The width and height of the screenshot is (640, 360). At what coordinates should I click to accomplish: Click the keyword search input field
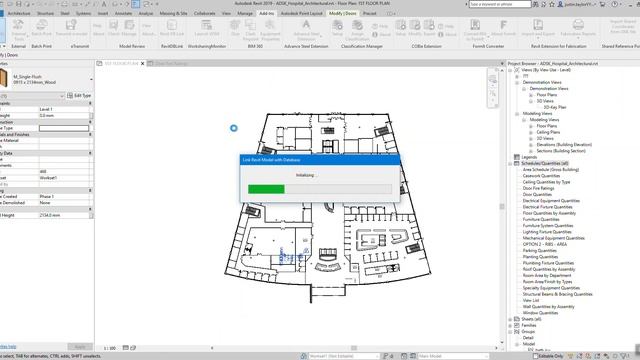pyautogui.click(x=500, y=4)
